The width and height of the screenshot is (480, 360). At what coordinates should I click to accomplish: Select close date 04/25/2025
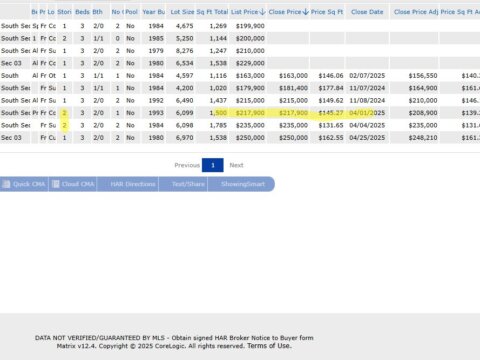coord(367,138)
